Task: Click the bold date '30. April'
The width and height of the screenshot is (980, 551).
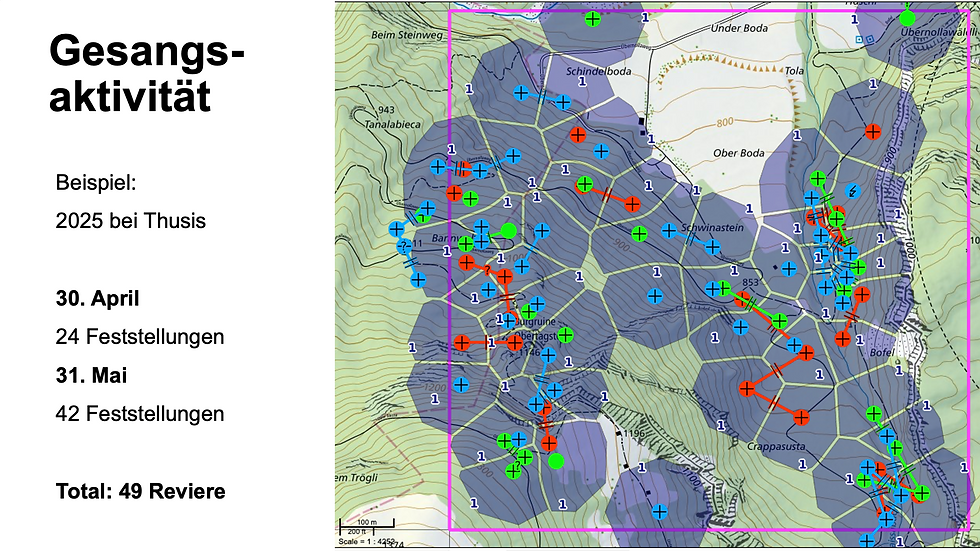Action: click(98, 298)
